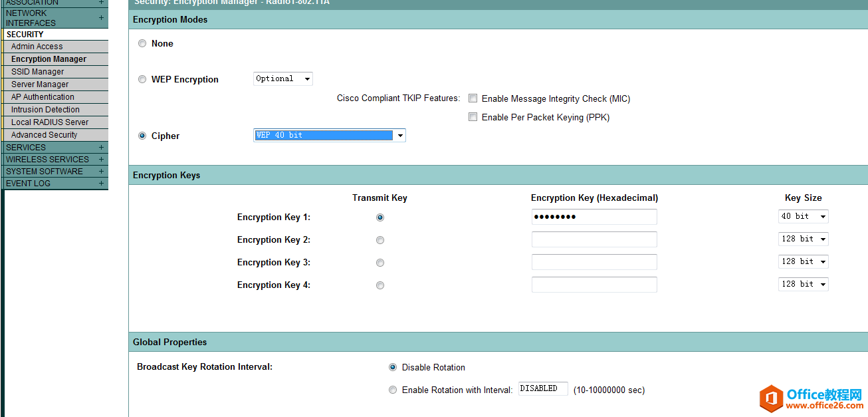Expand Wireless Services plus icon

click(101, 160)
